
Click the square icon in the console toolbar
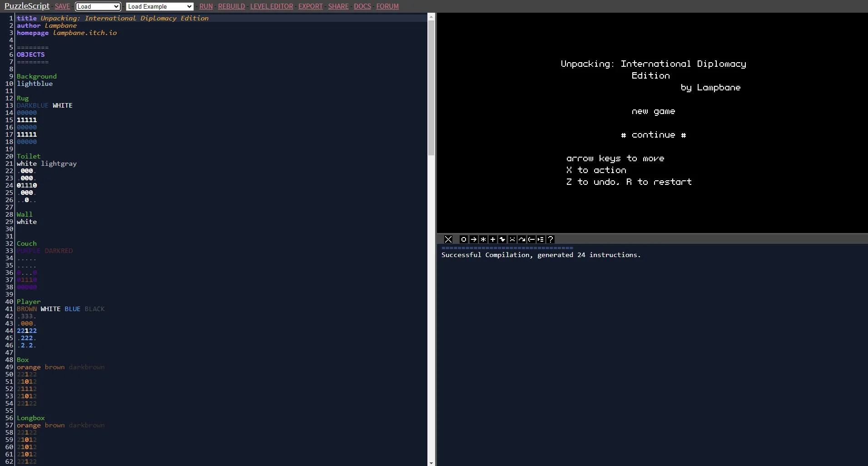(464, 239)
